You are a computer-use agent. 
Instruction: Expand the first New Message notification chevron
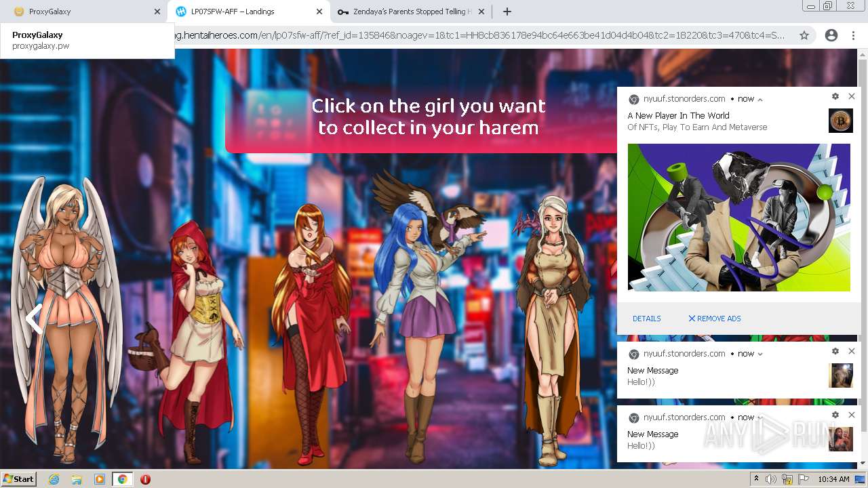point(760,354)
